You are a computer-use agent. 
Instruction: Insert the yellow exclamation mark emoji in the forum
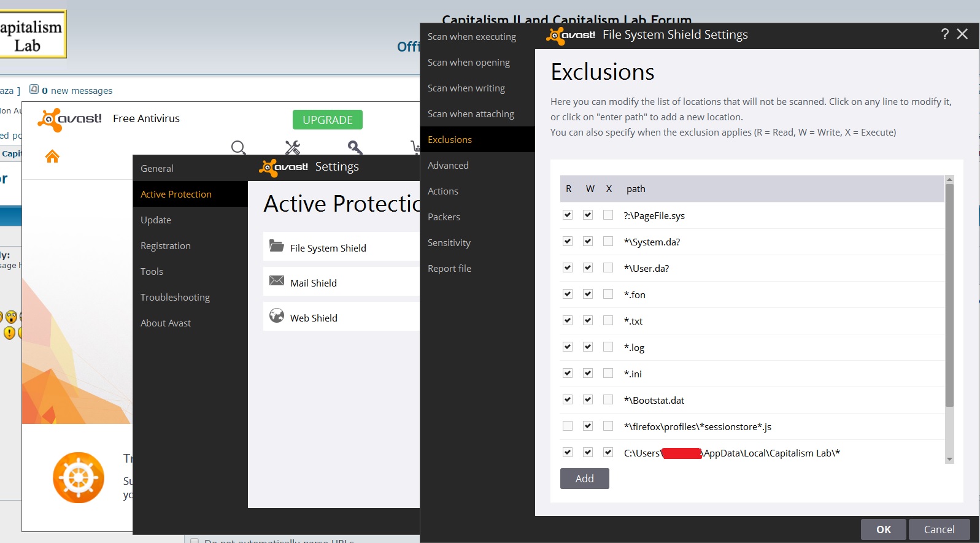click(9, 333)
